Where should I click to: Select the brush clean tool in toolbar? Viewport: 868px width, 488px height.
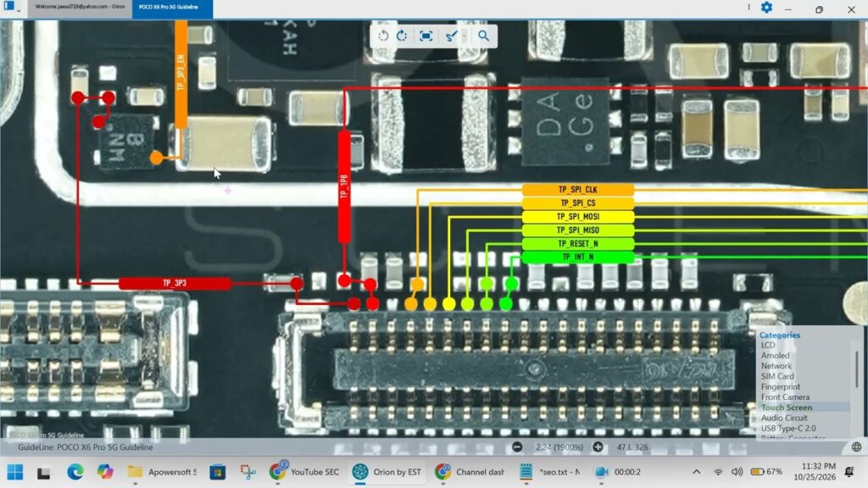[451, 36]
